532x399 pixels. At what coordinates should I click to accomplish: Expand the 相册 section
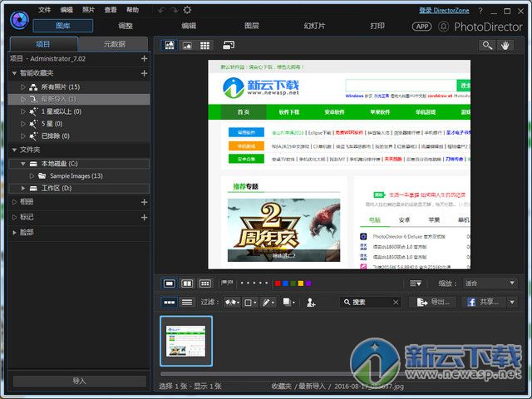(x=14, y=202)
